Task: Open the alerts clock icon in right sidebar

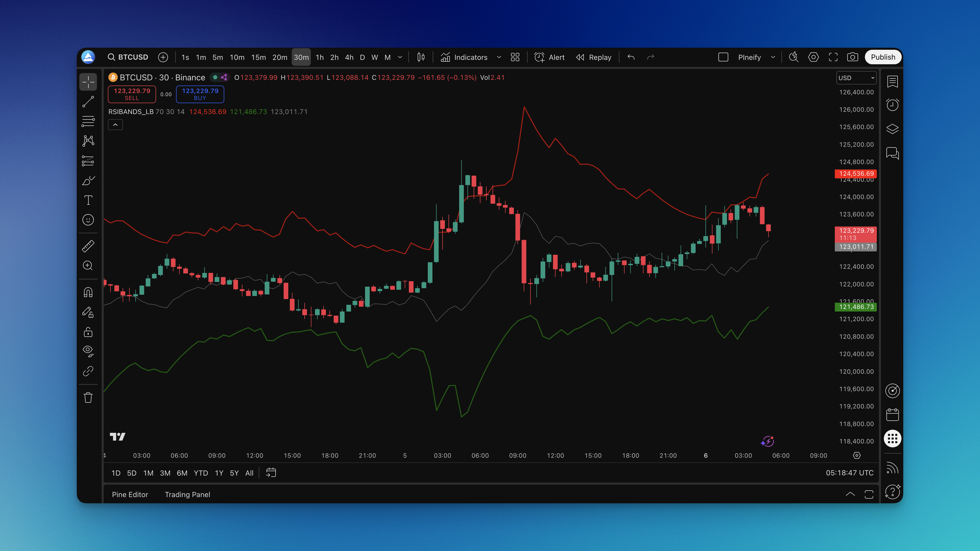Action: pyautogui.click(x=892, y=105)
